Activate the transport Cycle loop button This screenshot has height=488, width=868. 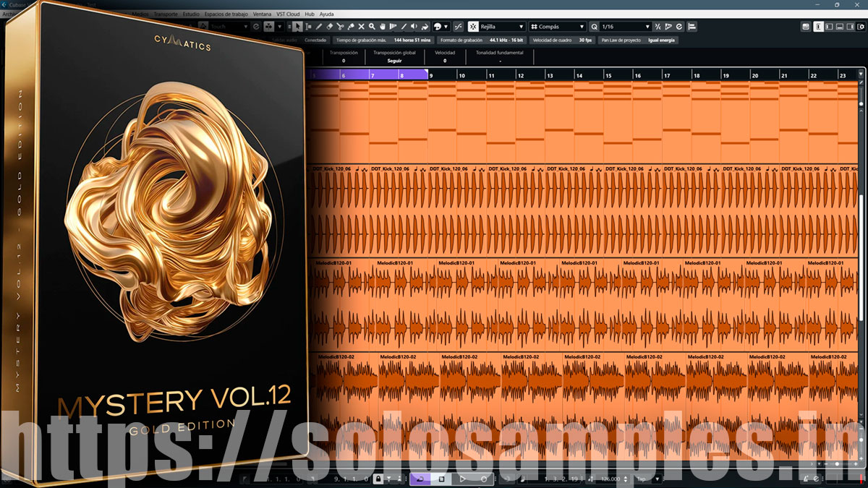point(420,479)
